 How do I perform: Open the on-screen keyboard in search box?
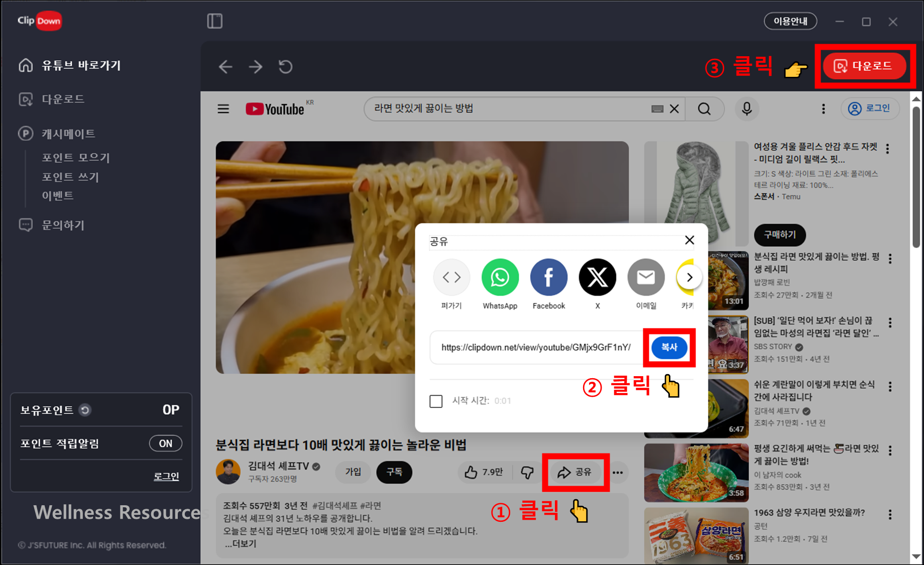657,109
